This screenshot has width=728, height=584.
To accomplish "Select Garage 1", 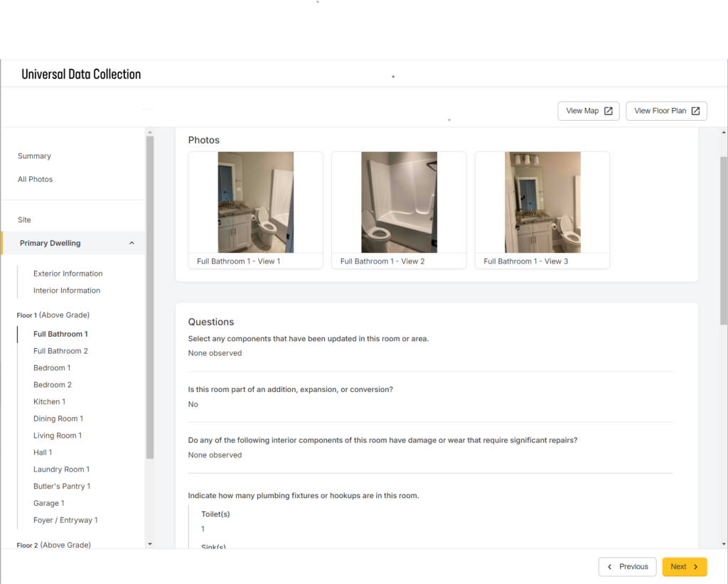I will (x=49, y=503).
